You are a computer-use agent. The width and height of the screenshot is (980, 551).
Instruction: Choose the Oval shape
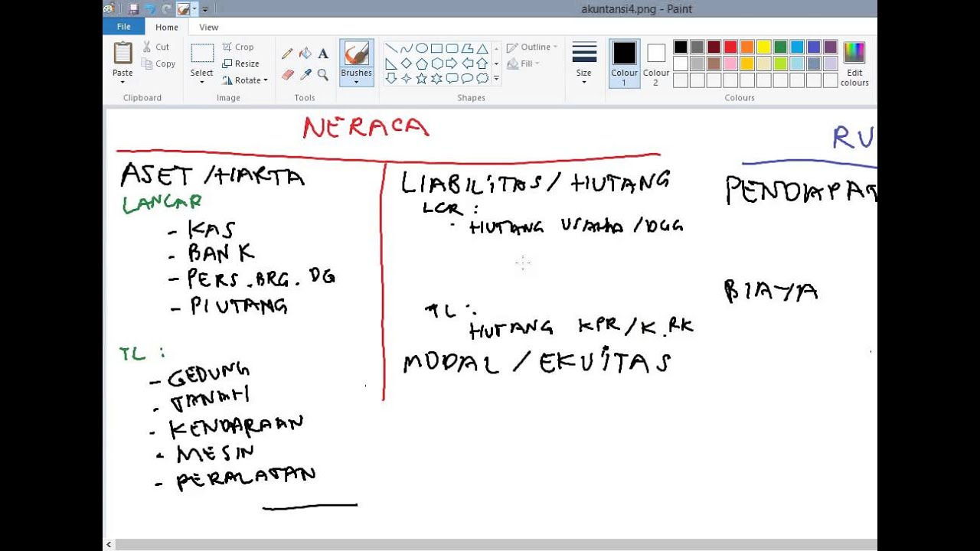tap(422, 48)
